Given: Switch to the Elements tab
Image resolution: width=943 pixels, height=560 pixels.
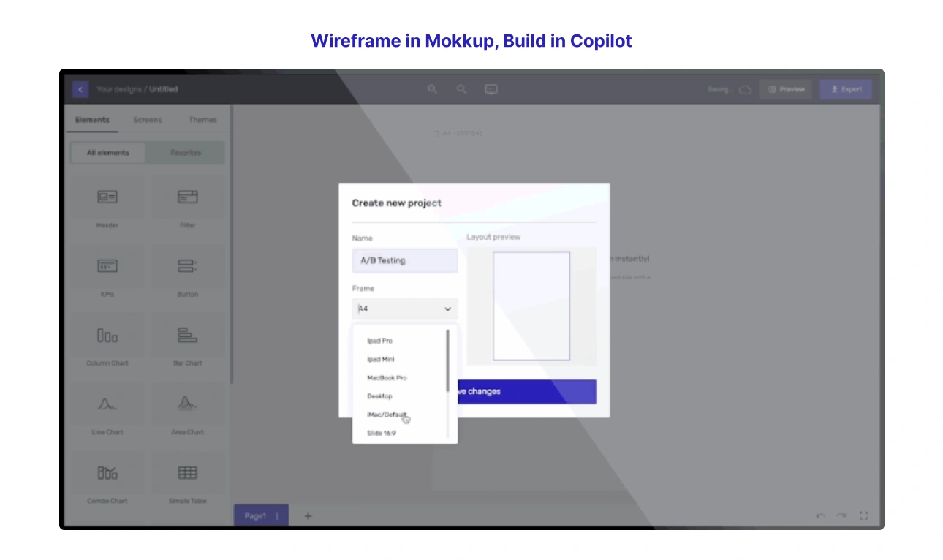Looking at the screenshot, I should (92, 120).
